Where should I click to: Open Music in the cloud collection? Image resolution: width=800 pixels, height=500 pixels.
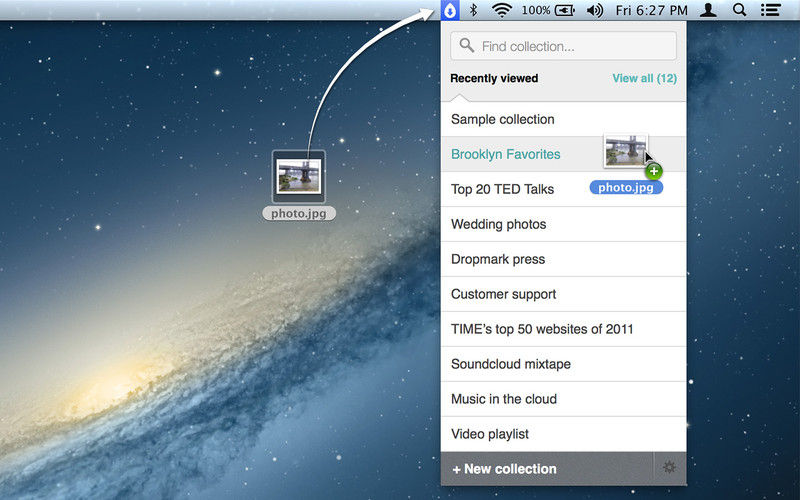click(x=563, y=399)
